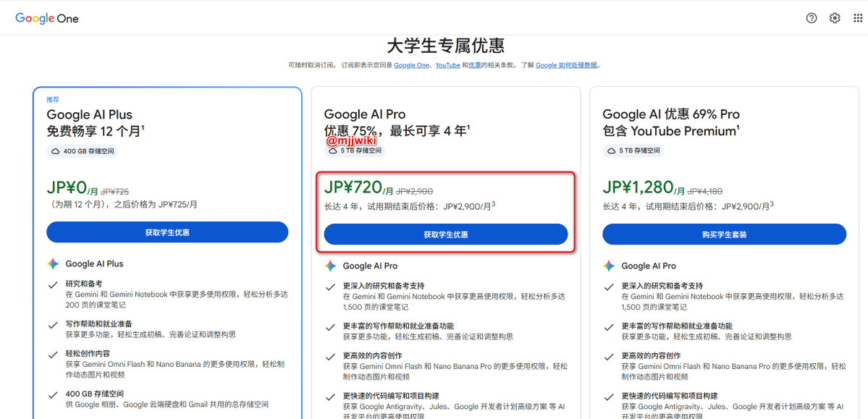Click the Gemini star icon under Google AI Plus
This screenshot has width=868, height=419.
(53, 263)
